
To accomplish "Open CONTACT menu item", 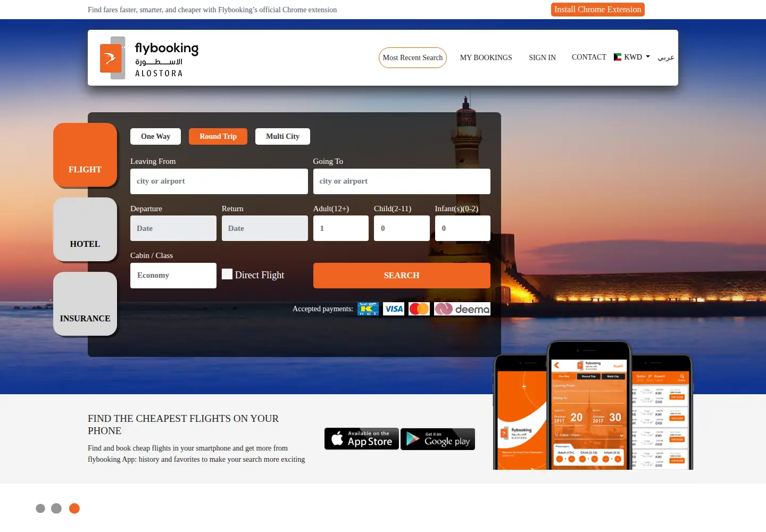I will tap(589, 57).
